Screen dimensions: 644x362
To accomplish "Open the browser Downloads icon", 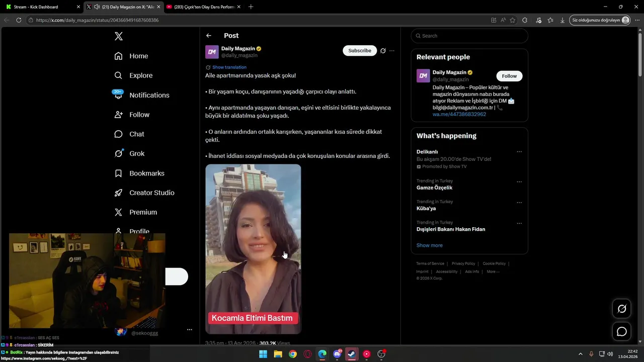I will (x=562, y=20).
